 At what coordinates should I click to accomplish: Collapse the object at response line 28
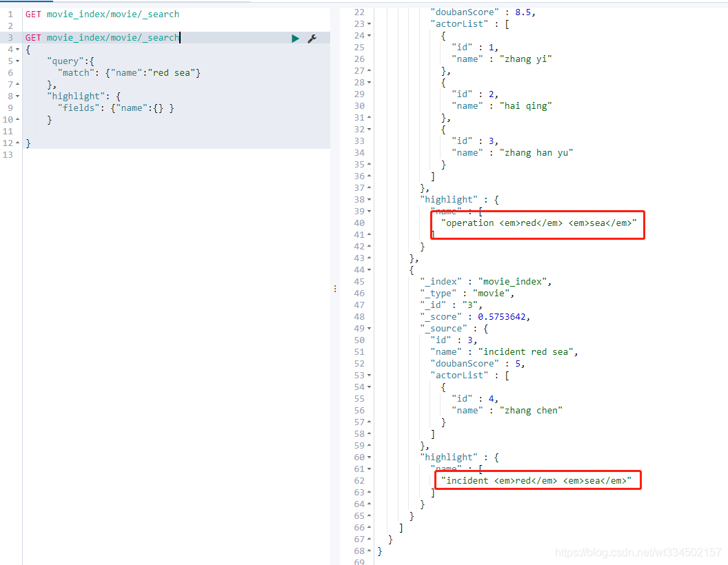click(x=369, y=82)
